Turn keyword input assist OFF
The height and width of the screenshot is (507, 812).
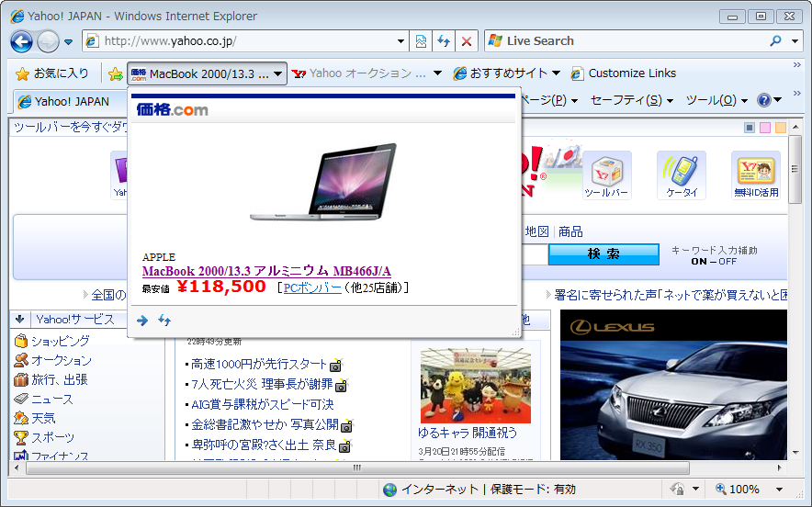tap(727, 262)
